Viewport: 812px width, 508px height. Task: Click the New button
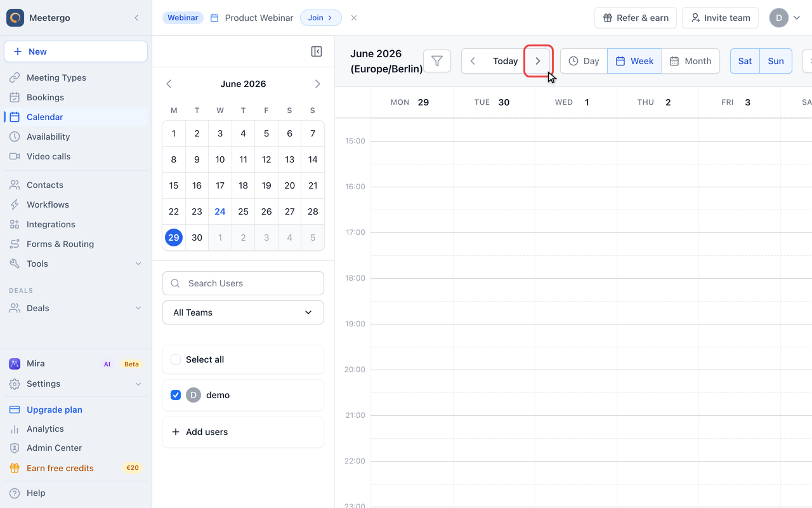(75, 51)
